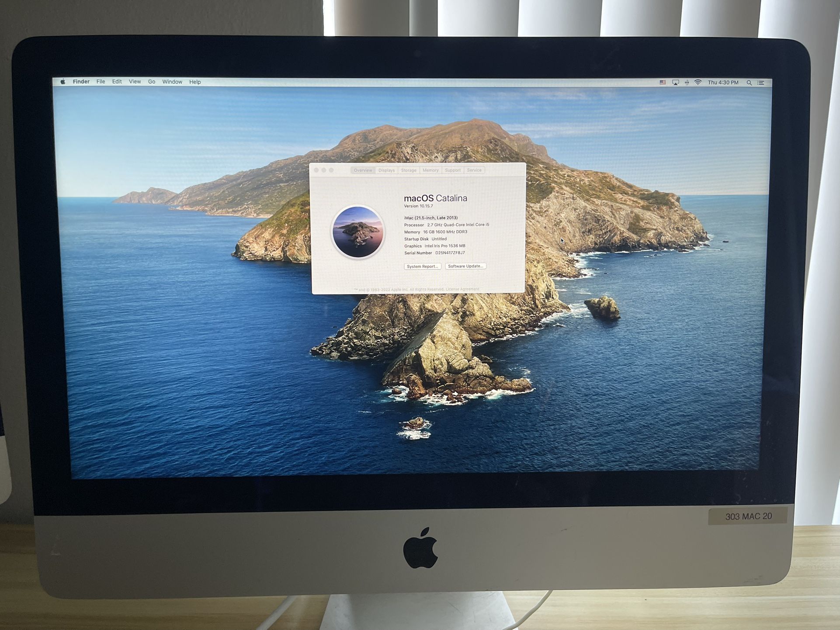840x630 pixels.
Task: Click the 16 GB 1600 MHz DDR3 text
Action: coord(445,232)
